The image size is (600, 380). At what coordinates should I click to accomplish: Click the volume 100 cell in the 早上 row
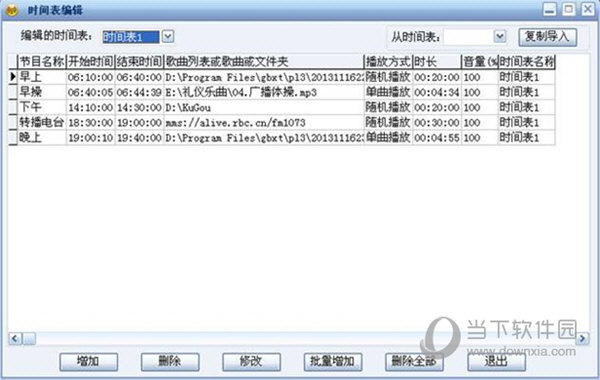(480, 77)
